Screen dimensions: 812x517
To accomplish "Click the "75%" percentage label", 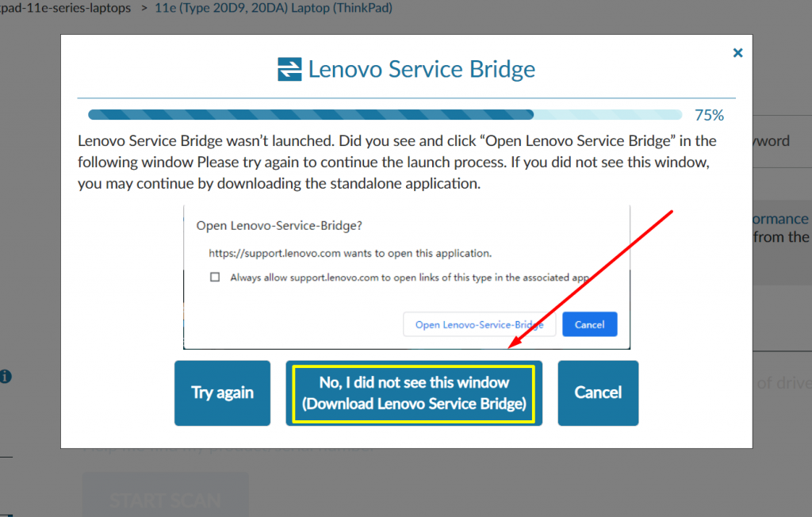I will (x=708, y=114).
